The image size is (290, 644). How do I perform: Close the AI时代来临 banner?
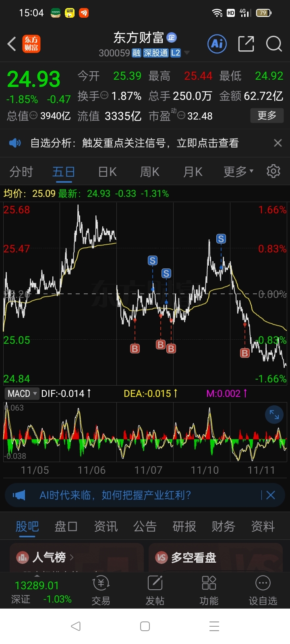click(x=271, y=495)
